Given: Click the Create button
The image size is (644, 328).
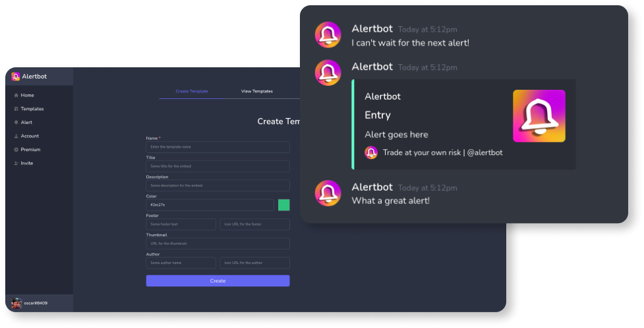Looking at the screenshot, I should click(218, 280).
